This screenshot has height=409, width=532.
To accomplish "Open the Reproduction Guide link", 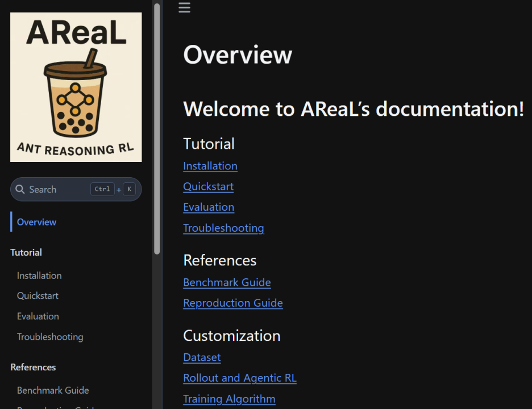I will click(x=233, y=303).
